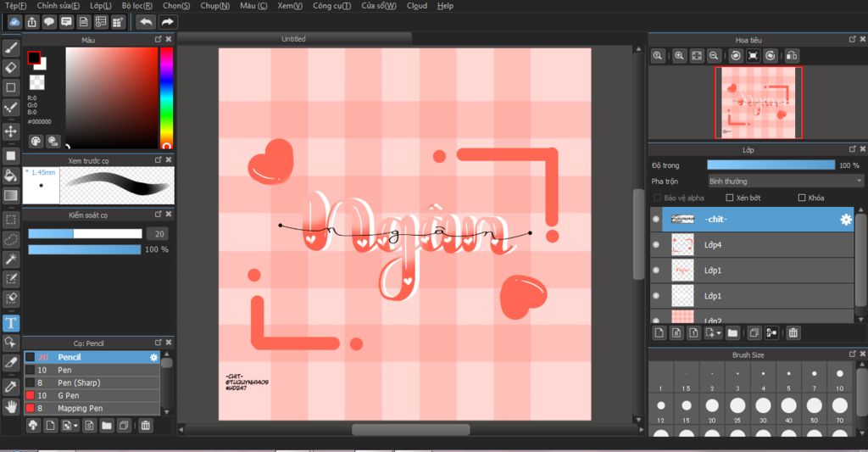This screenshot has width=868, height=452.
Task: Delete brush with trash icon in brush panel
Action: click(x=146, y=426)
